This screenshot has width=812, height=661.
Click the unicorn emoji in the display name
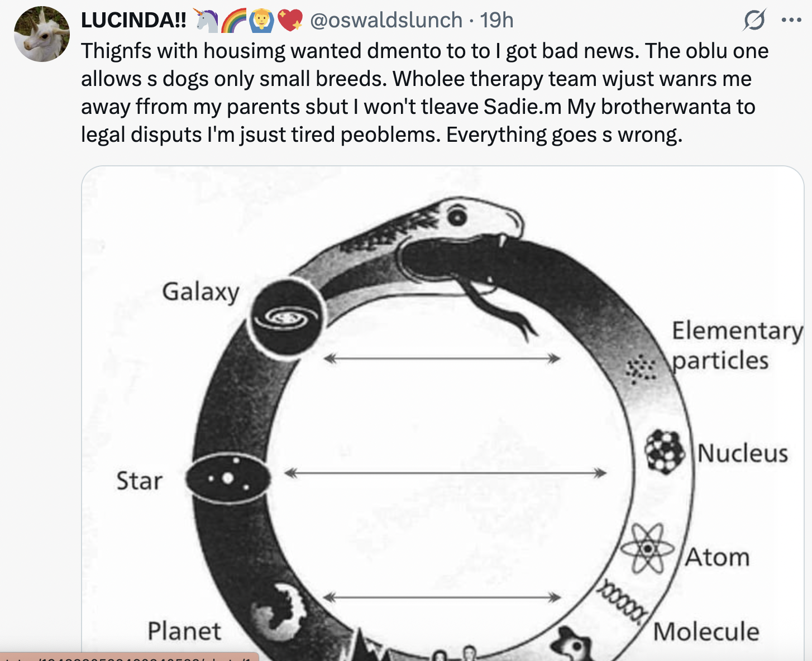206,20
